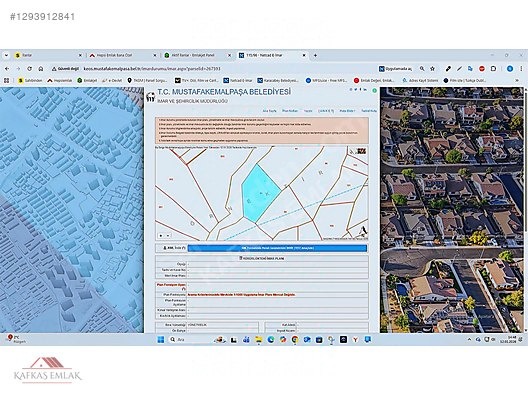Open the eyedropper extension icon
Screen dimensions: 528x396
point(448,69)
